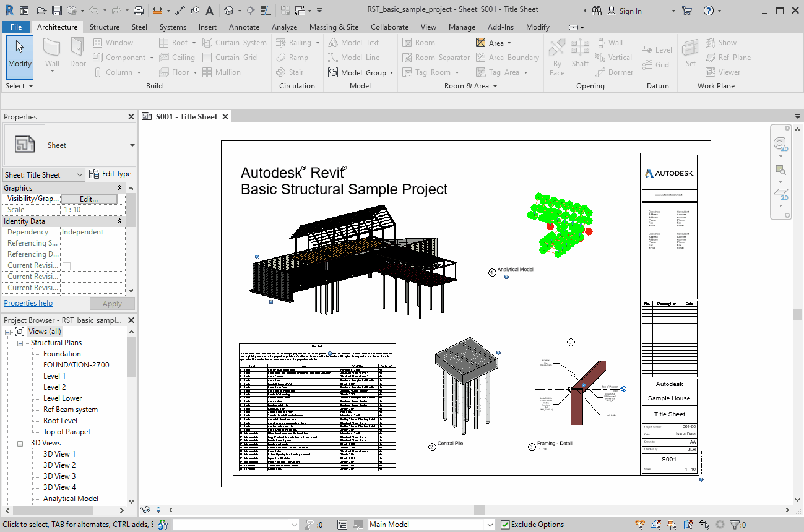The image size is (804, 532).
Task: Open the Sheet: Title Sheet dropdown
Action: (x=44, y=175)
